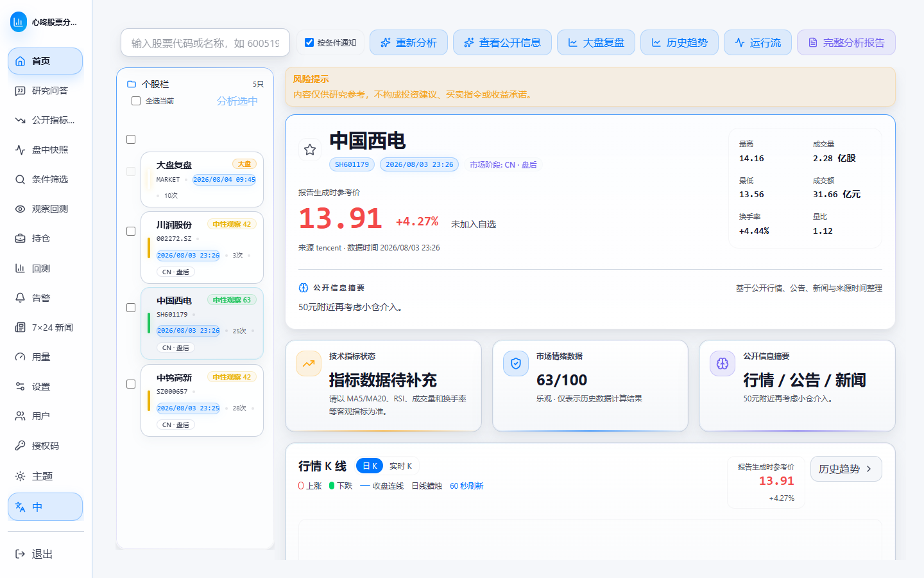Viewport: 924px width, 578px height.
Task: Click the 个股栏 folder icon
Action: pos(132,84)
